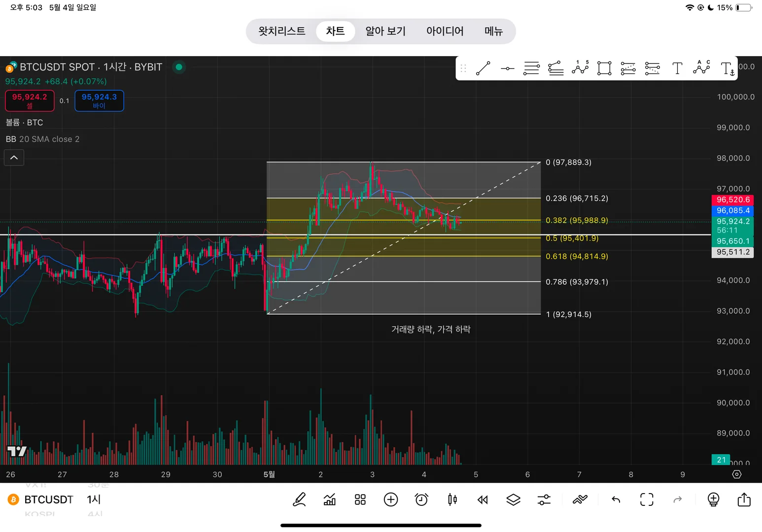Switch to the 왓치리스트 tab
Image resolution: width=762 pixels, height=532 pixels.
click(x=282, y=31)
